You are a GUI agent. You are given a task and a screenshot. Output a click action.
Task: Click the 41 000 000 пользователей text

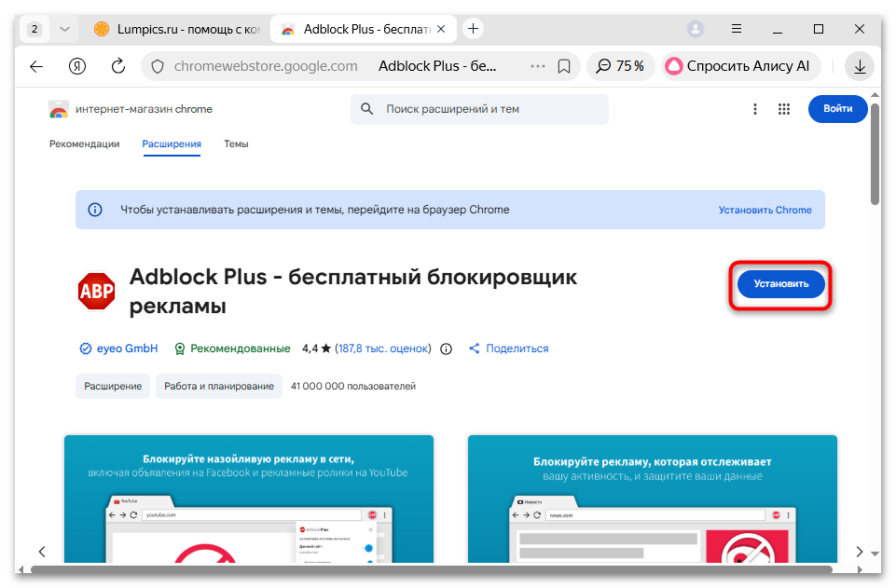pos(353,387)
